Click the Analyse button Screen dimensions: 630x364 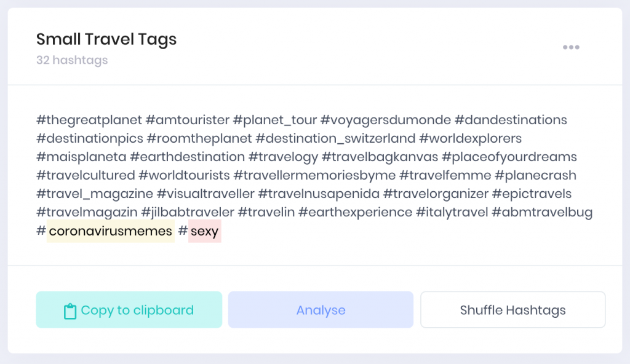click(321, 310)
